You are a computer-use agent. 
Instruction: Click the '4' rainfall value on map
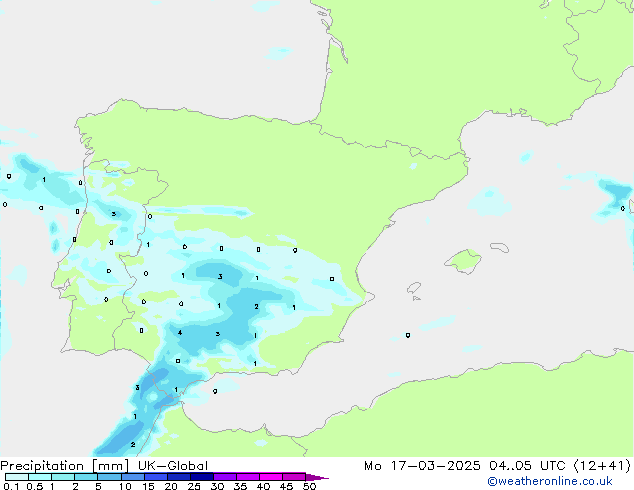180,333
